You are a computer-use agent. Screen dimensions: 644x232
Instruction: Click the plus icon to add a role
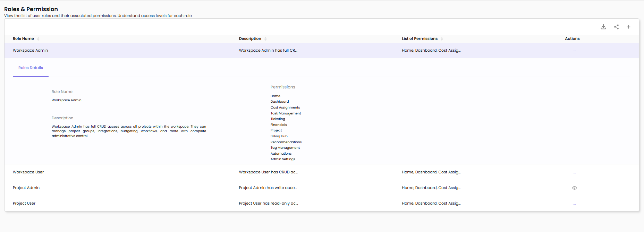(x=628, y=27)
